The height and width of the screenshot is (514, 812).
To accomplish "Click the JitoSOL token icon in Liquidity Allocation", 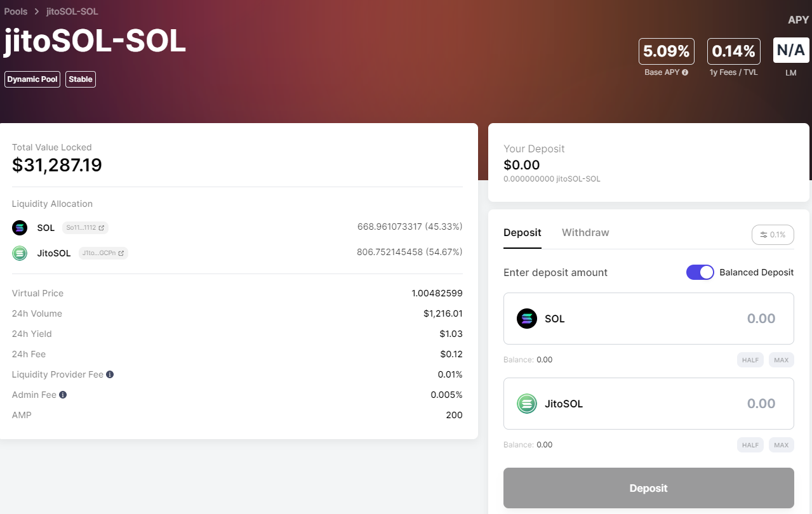I will 20,253.
